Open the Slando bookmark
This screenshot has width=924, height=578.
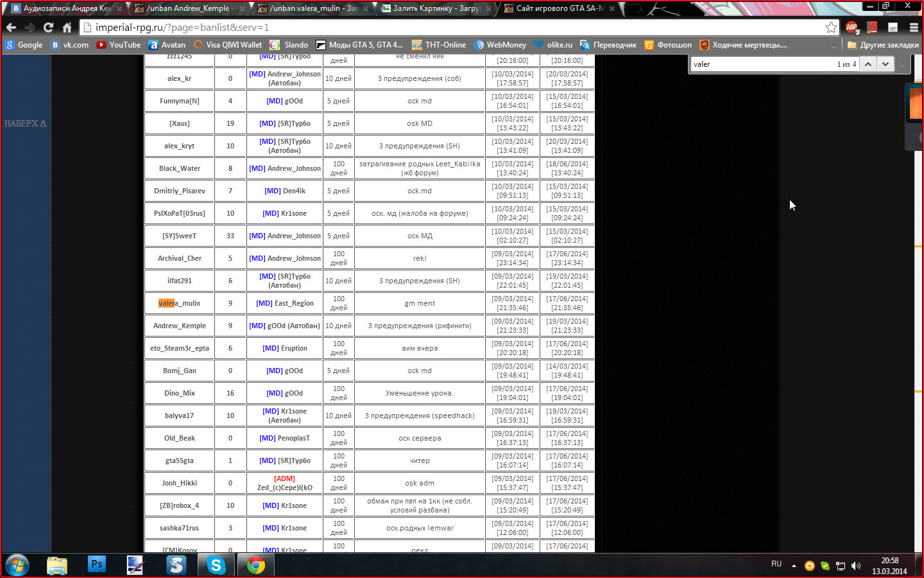click(x=289, y=45)
